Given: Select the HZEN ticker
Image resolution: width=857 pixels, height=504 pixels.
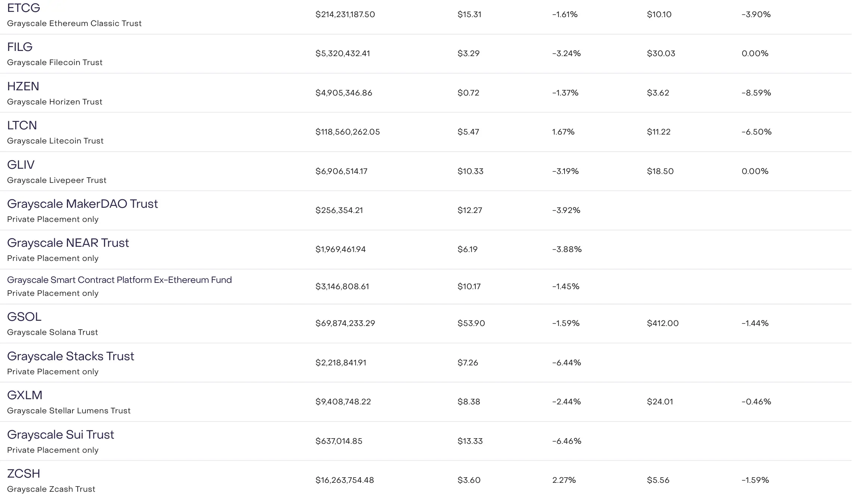Looking at the screenshot, I should pyautogui.click(x=23, y=86).
